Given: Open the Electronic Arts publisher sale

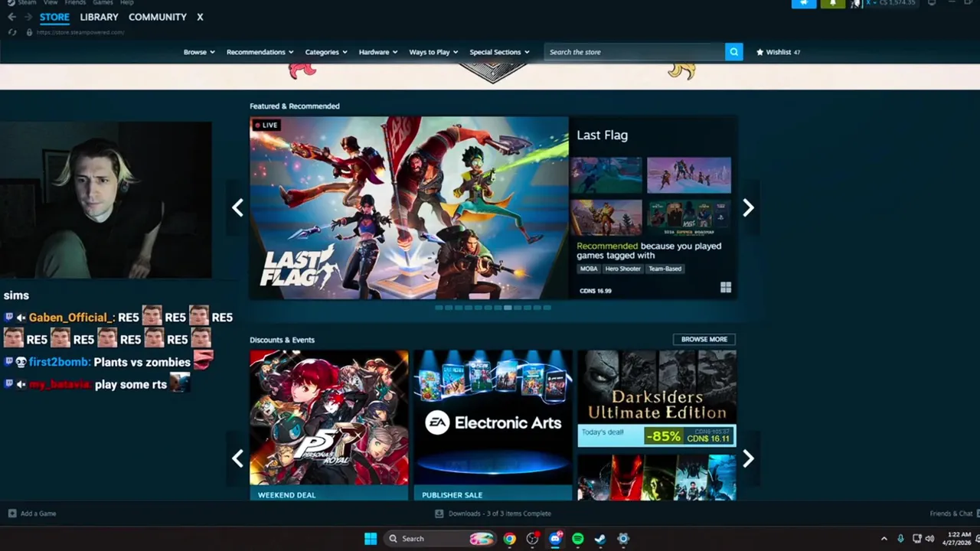Looking at the screenshot, I should [x=493, y=425].
